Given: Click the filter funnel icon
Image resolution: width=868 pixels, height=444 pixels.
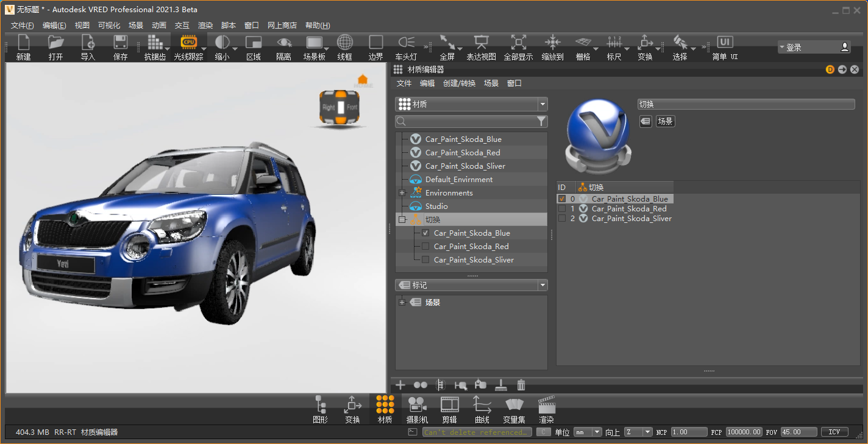Looking at the screenshot, I should click(541, 122).
